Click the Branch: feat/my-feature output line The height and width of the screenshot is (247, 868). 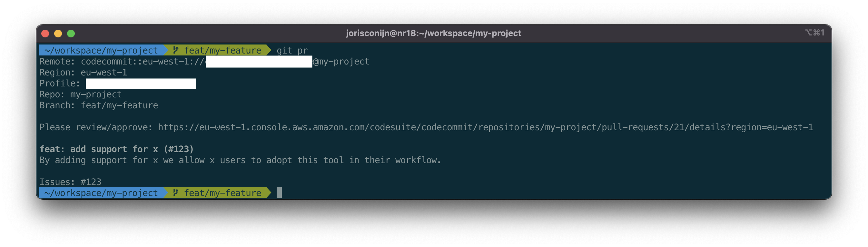tap(99, 105)
